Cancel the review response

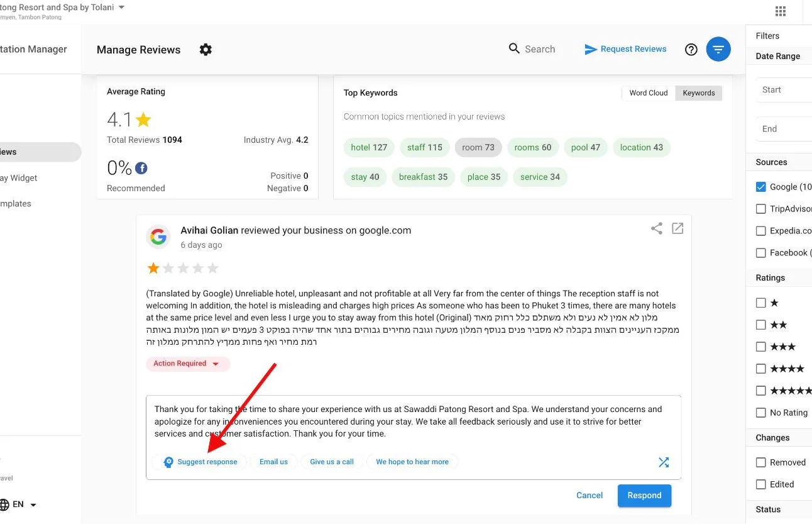click(590, 496)
